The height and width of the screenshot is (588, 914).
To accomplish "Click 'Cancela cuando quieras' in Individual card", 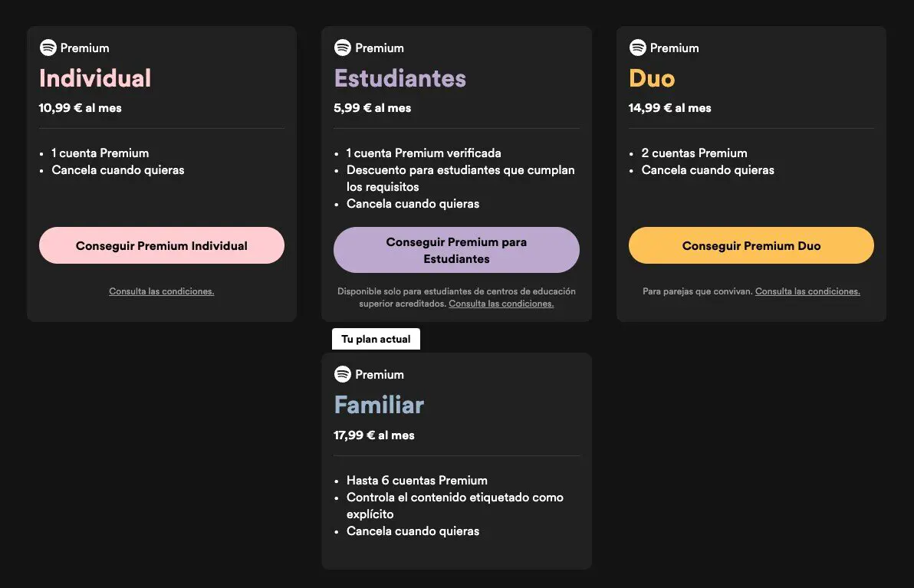I will click(x=118, y=170).
